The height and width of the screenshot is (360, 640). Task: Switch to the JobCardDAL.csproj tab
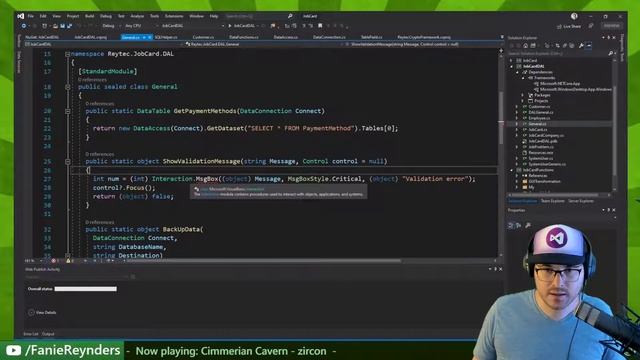pyautogui.click(x=91, y=37)
